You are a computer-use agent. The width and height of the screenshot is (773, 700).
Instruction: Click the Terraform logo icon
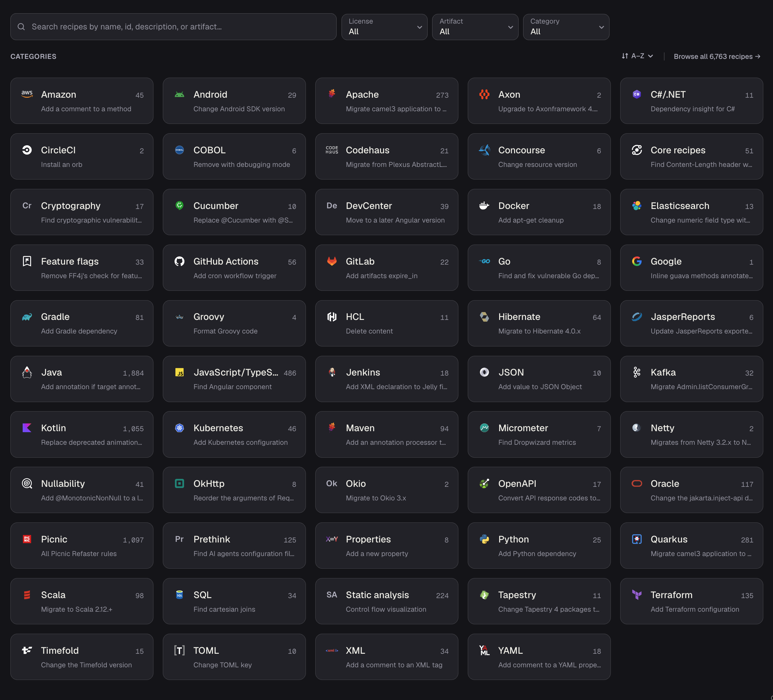click(x=636, y=595)
